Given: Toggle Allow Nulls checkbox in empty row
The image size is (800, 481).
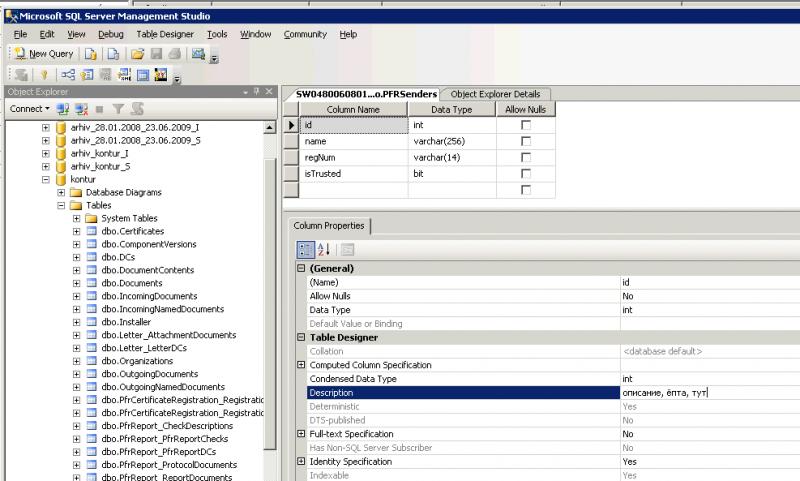Looking at the screenshot, I should click(526, 190).
